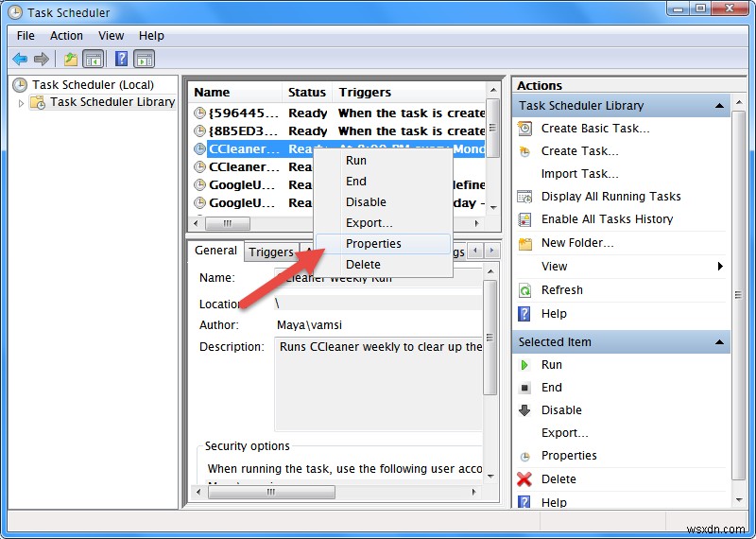
Task: Open the Action menu
Action: 66,36
